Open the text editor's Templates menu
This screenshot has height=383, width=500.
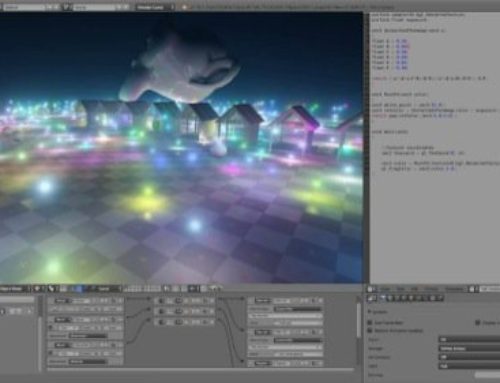(x=454, y=289)
